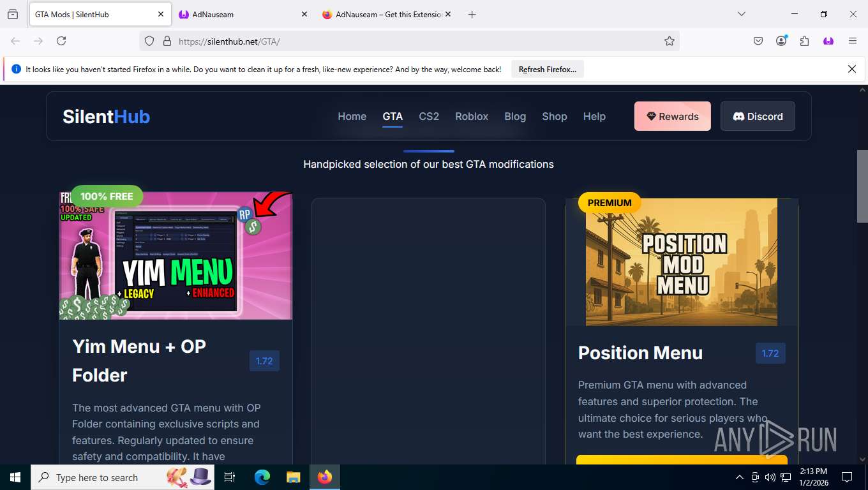Save page to Pocket icon
This screenshot has height=490, width=868.
tap(758, 41)
